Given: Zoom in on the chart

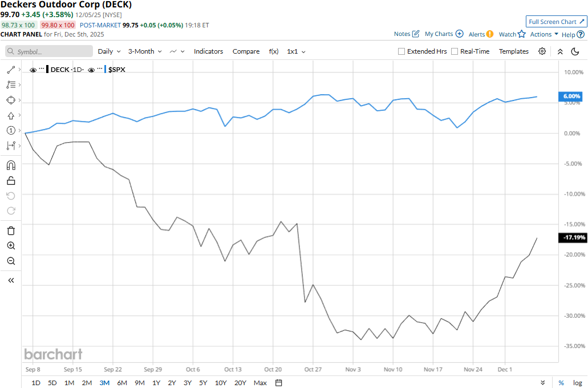Looking at the screenshot, I should coord(10,246).
